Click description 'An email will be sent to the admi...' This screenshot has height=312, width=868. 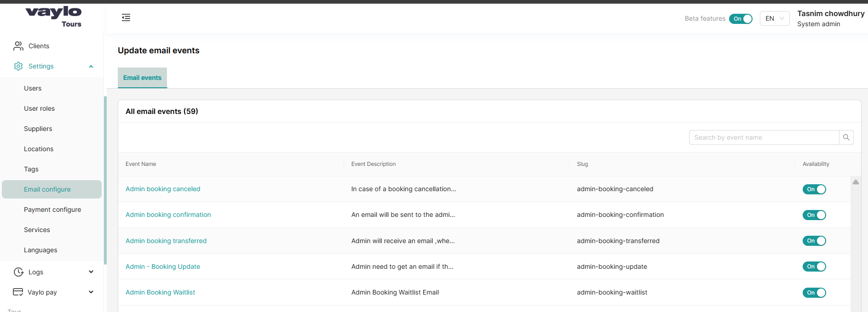[x=403, y=215]
